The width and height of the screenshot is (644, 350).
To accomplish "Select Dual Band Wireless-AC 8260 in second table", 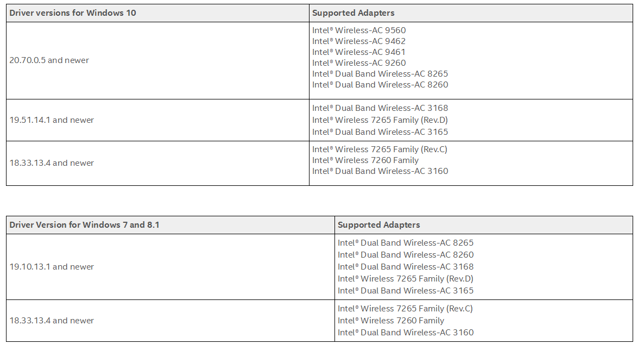I will tap(406, 254).
